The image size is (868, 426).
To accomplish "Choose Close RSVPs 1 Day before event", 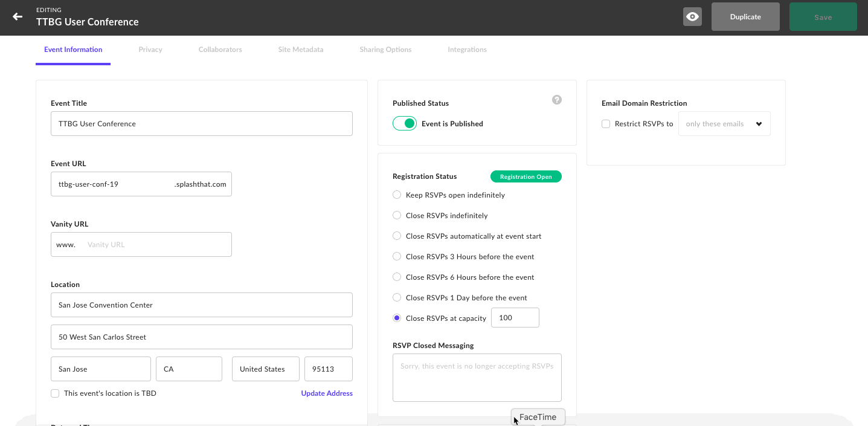I will click(397, 297).
